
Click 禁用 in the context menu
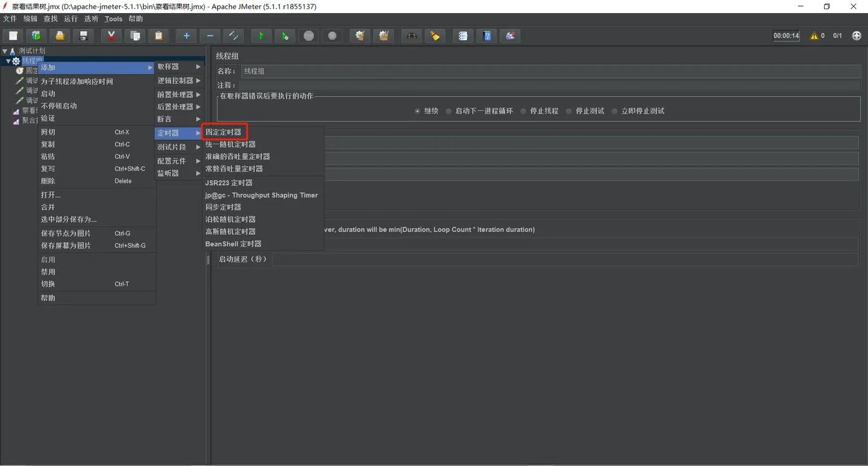pyautogui.click(x=96, y=272)
